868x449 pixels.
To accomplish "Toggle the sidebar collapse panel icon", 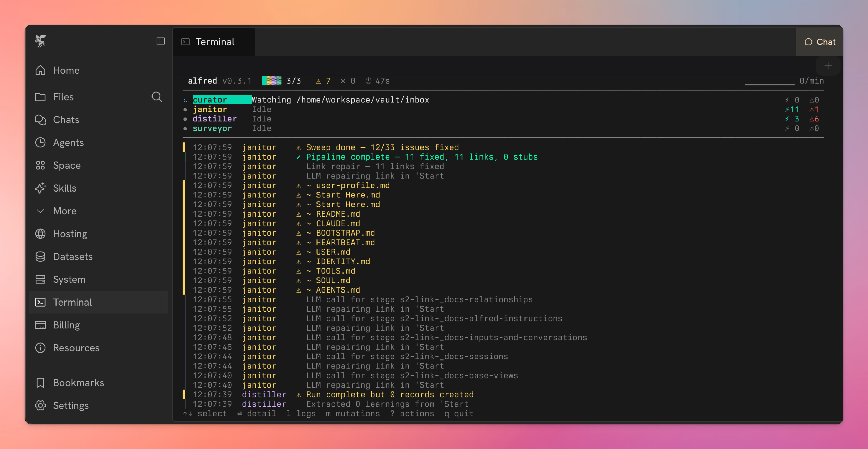I will 160,41.
